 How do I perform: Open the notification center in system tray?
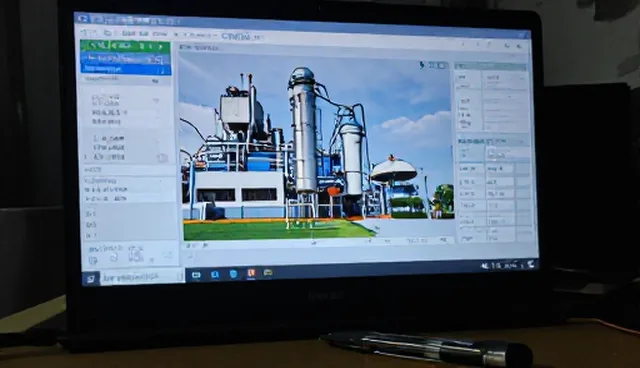pyautogui.click(x=531, y=264)
